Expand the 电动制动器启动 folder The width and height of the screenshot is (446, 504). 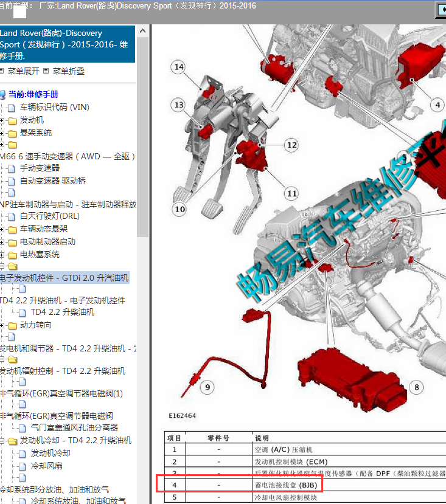[2, 243]
